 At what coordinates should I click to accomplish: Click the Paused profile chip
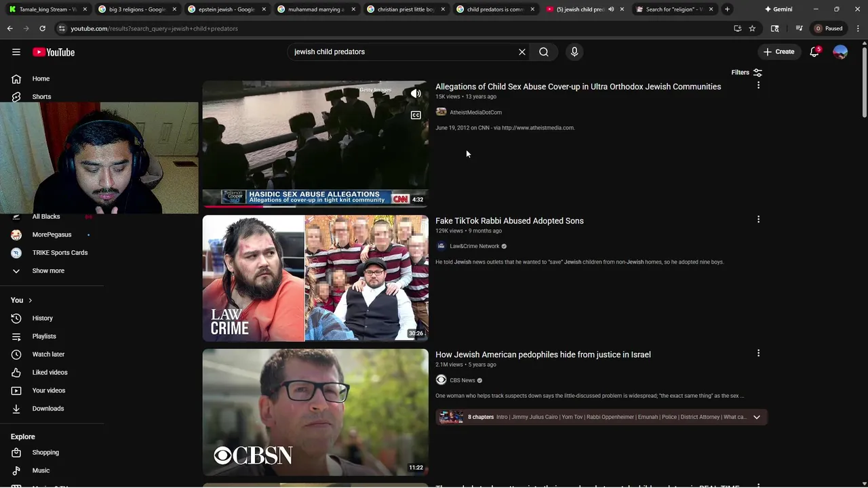click(x=829, y=28)
